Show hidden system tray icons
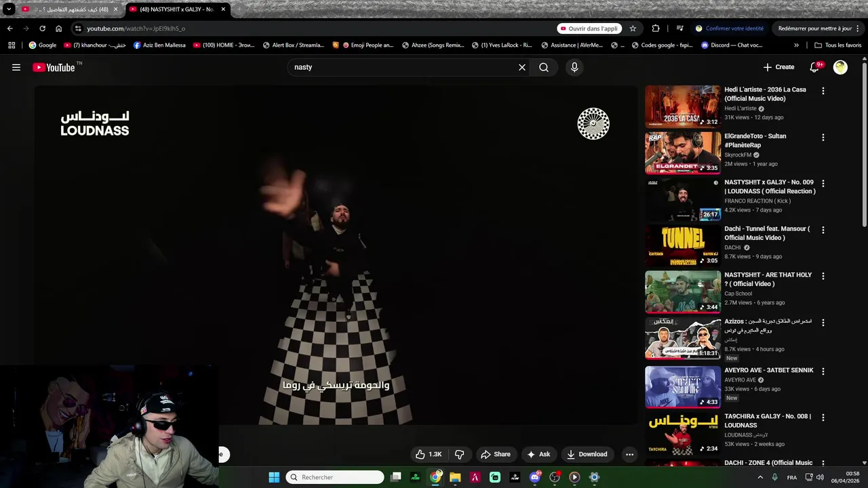The height and width of the screenshot is (488, 868). click(x=759, y=477)
